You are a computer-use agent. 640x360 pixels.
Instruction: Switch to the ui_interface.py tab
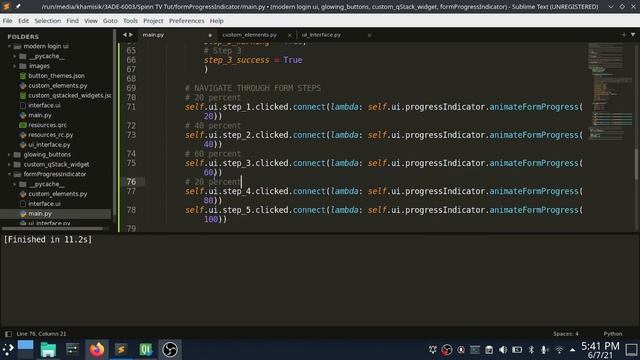[x=321, y=35]
